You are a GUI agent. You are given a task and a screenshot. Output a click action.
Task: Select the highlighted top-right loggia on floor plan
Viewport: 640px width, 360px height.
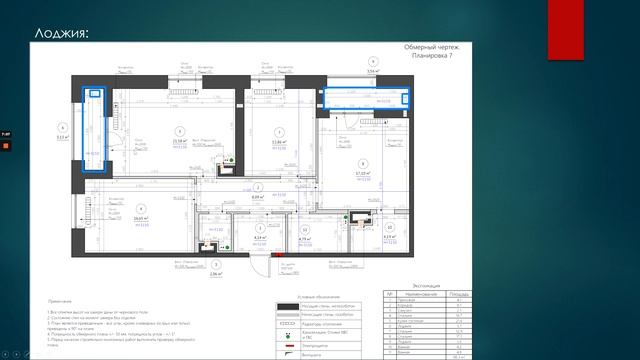coord(366,98)
